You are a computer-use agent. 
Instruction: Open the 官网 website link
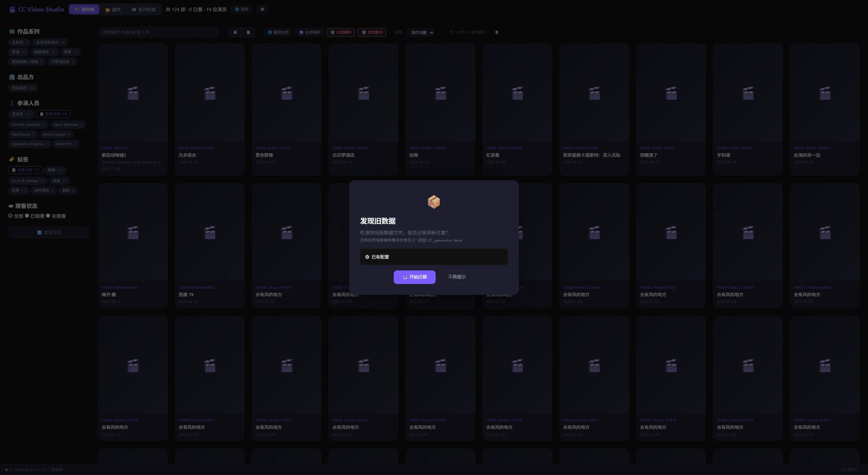(x=241, y=9)
